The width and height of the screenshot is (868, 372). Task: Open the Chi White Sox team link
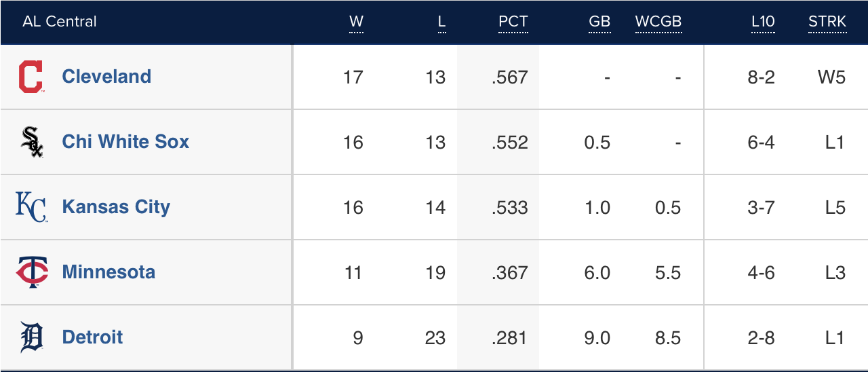(x=125, y=142)
